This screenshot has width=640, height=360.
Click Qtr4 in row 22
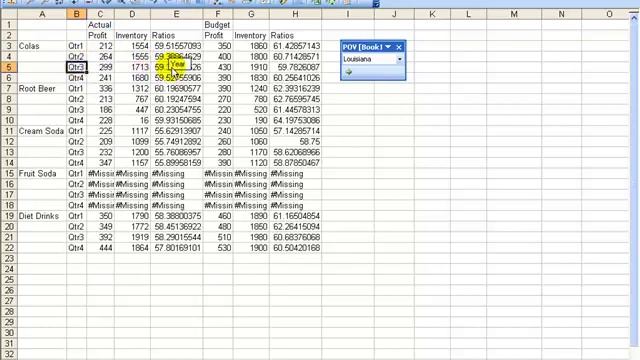coord(76,248)
